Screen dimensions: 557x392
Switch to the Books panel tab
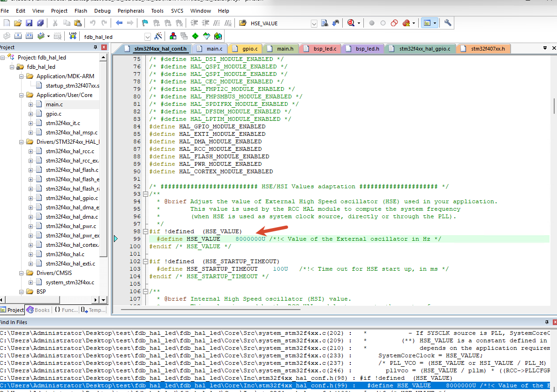(38, 310)
